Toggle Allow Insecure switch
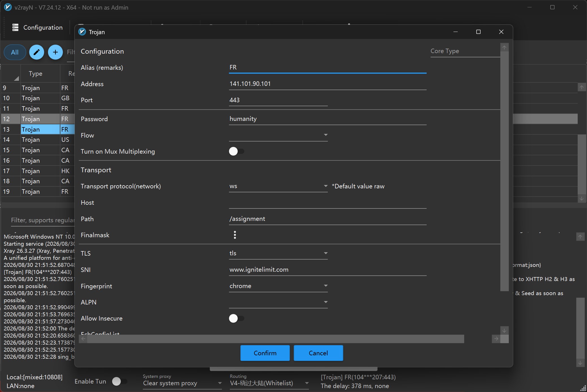This screenshot has width=587, height=392. (236, 318)
